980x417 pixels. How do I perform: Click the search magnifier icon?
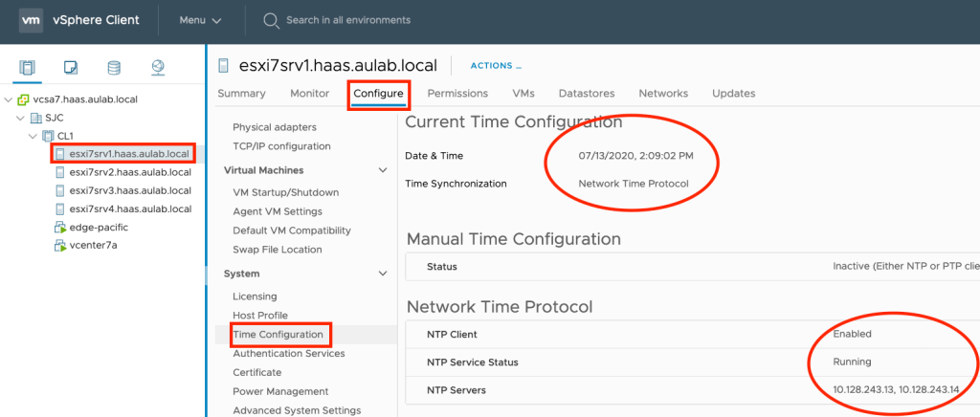point(271,20)
